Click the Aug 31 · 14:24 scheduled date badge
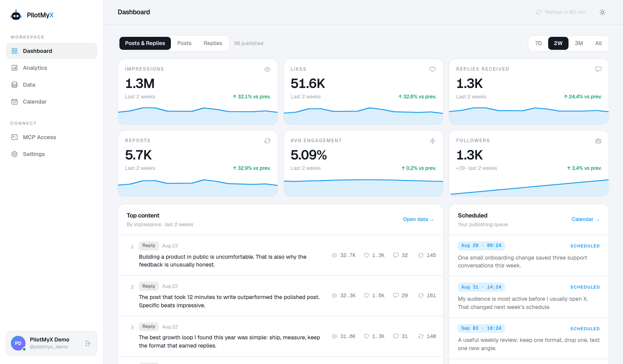Image resolution: width=623 pixels, height=364 pixels. pos(481,287)
